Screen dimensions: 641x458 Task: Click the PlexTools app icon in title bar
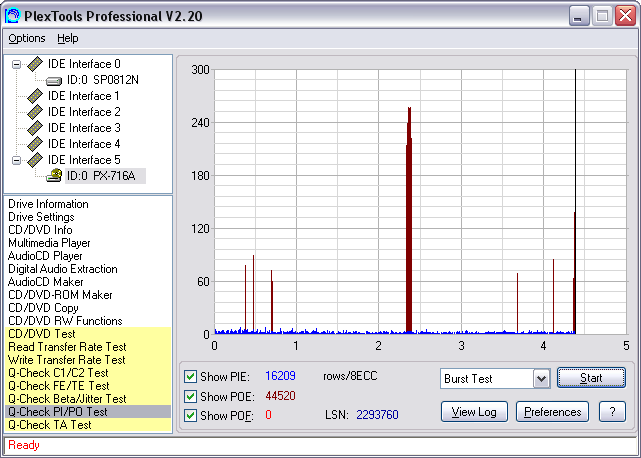point(13,16)
